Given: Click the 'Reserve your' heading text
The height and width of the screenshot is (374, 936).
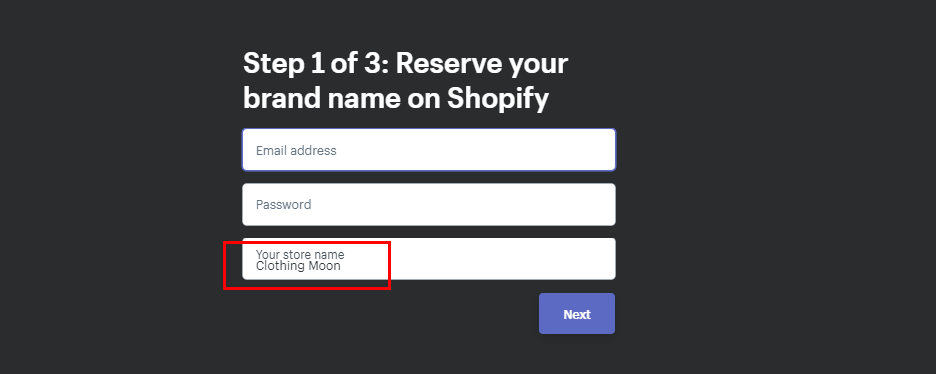Looking at the screenshot, I should (x=482, y=64).
